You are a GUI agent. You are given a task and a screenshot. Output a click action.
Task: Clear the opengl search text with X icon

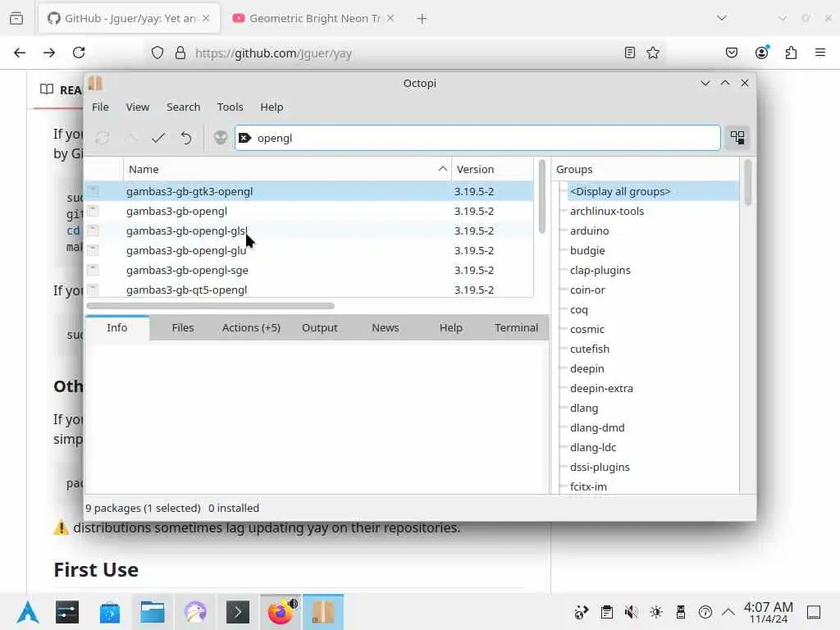[244, 138]
